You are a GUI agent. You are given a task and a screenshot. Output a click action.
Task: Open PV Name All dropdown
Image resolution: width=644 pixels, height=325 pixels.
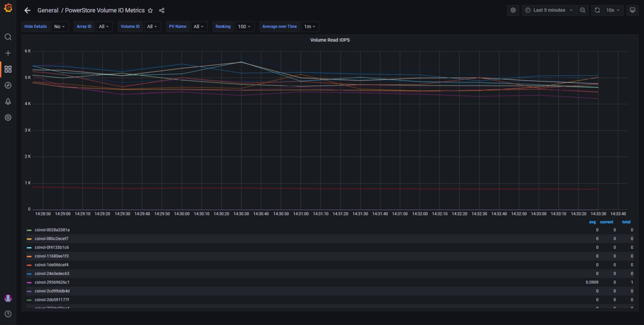[199, 26]
